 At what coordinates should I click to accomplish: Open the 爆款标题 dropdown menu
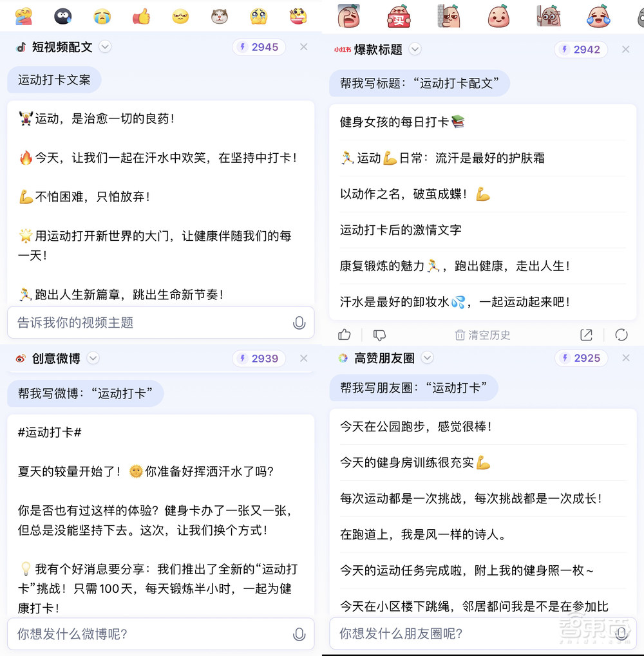(415, 49)
